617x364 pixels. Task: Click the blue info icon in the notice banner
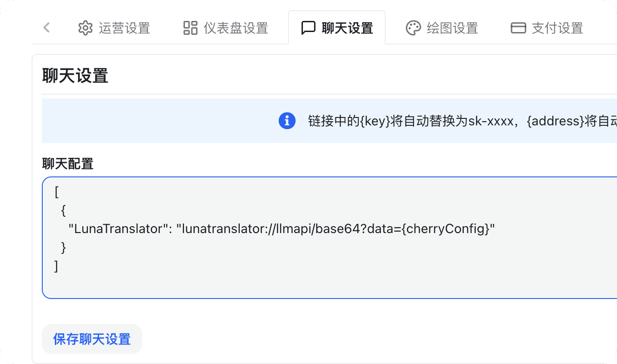point(287,121)
